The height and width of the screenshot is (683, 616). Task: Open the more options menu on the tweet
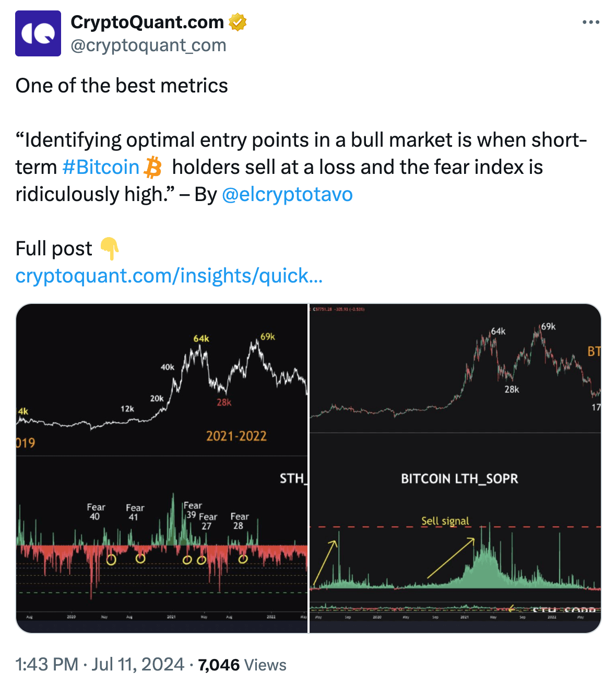(x=591, y=21)
